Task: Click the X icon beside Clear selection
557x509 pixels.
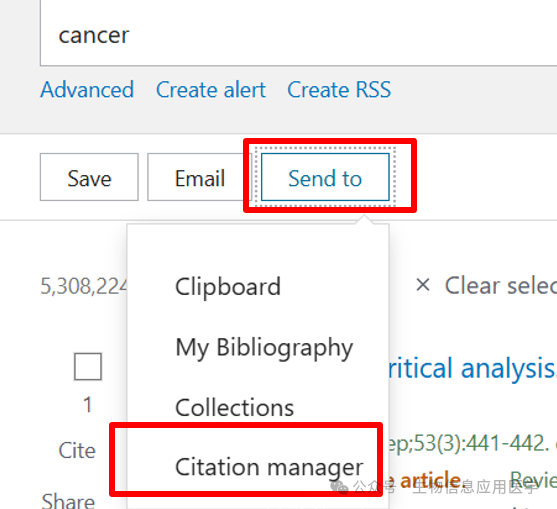Action: tap(423, 285)
